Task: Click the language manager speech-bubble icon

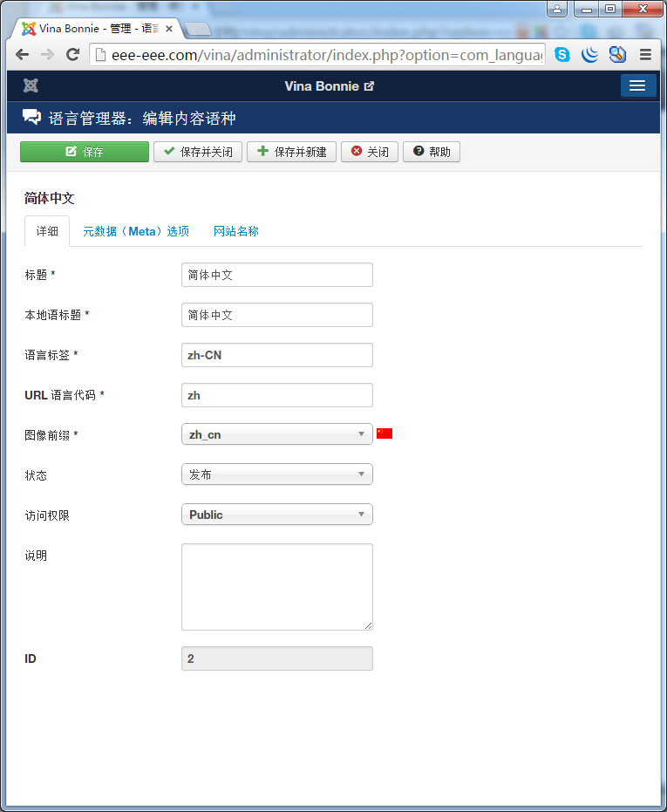Action: [x=31, y=117]
